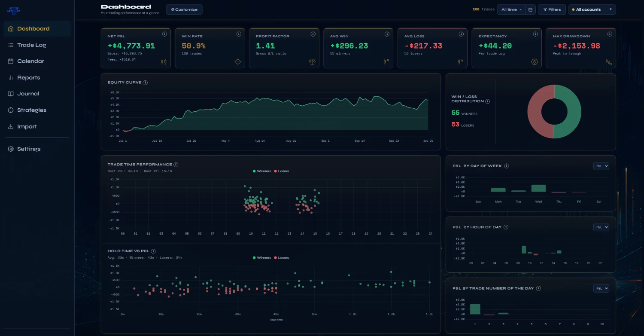Click the 1.41 profit factor value

[265, 46]
